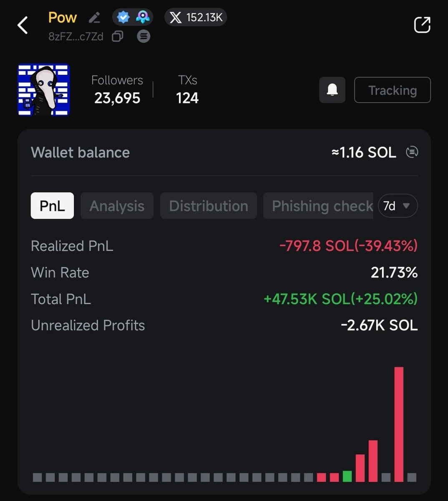Switch to the Analysis tab
The width and height of the screenshot is (448, 501).
point(117,206)
